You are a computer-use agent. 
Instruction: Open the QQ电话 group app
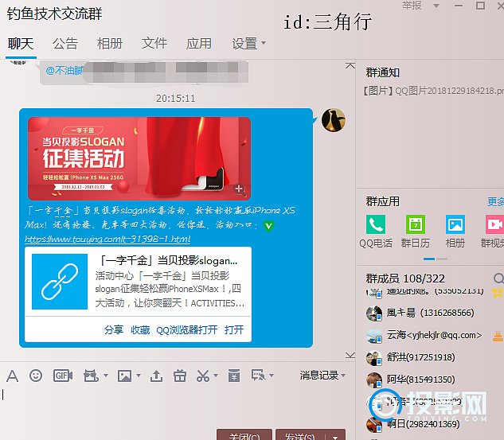(376, 224)
